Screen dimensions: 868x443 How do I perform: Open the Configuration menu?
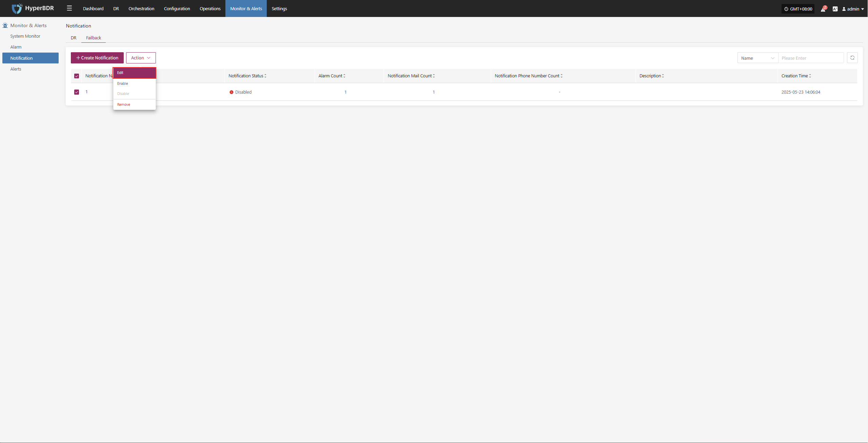point(177,8)
